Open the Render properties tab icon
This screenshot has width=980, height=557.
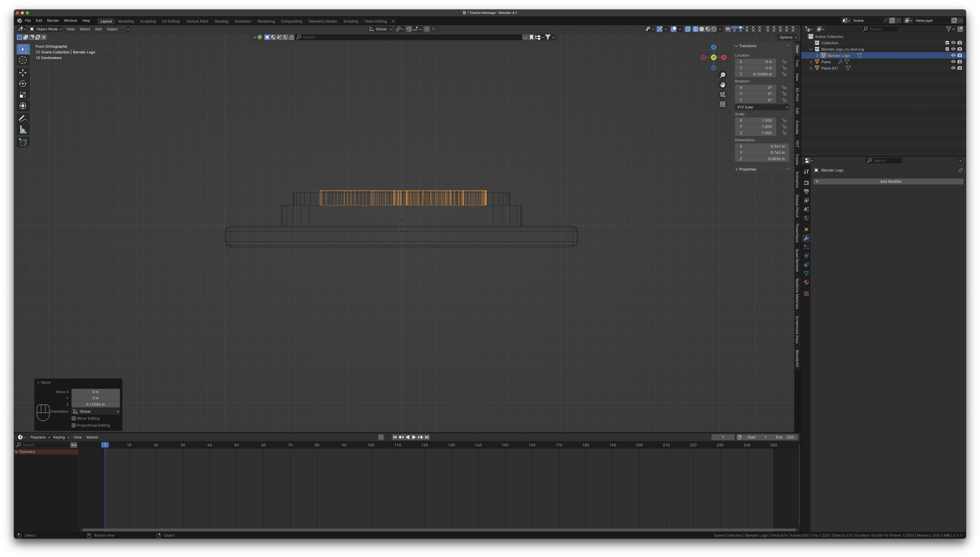[806, 183]
